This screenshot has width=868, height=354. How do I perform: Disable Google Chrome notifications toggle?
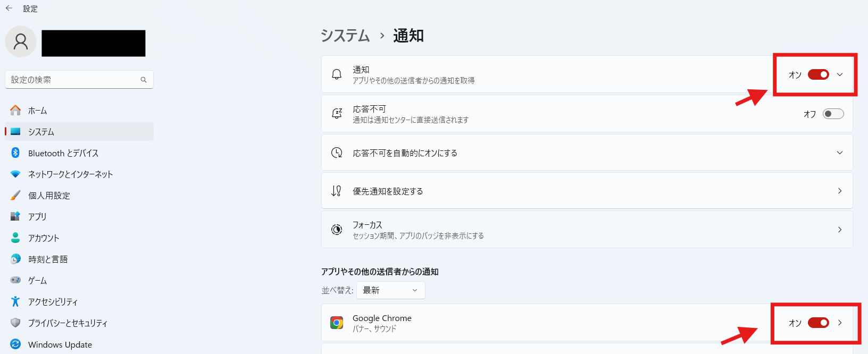point(819,323)
